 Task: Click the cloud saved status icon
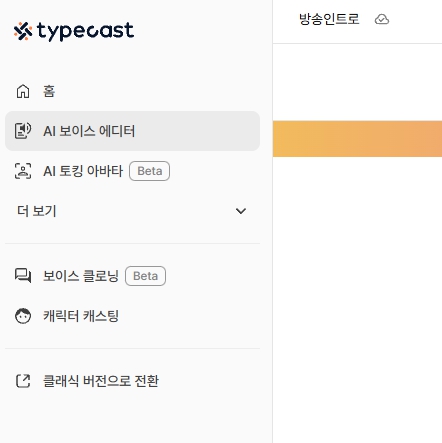click(382, 19)
